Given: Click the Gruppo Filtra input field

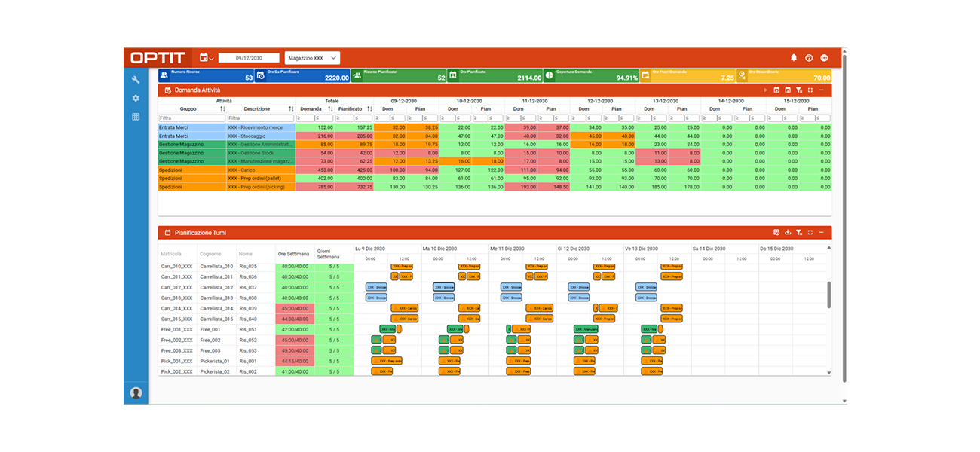Looking at the screenshot, I should coord(192,118).
